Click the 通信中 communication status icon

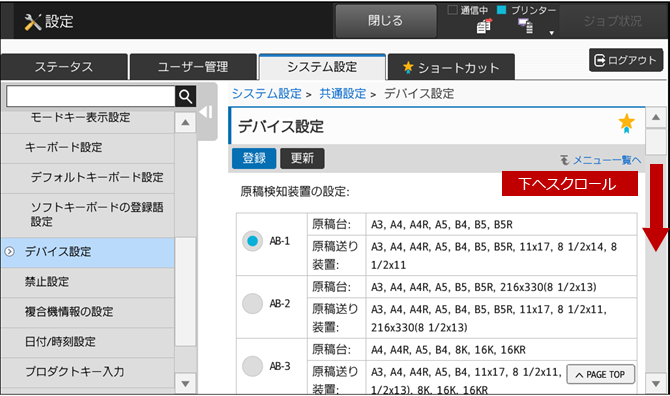pos(484,26)
